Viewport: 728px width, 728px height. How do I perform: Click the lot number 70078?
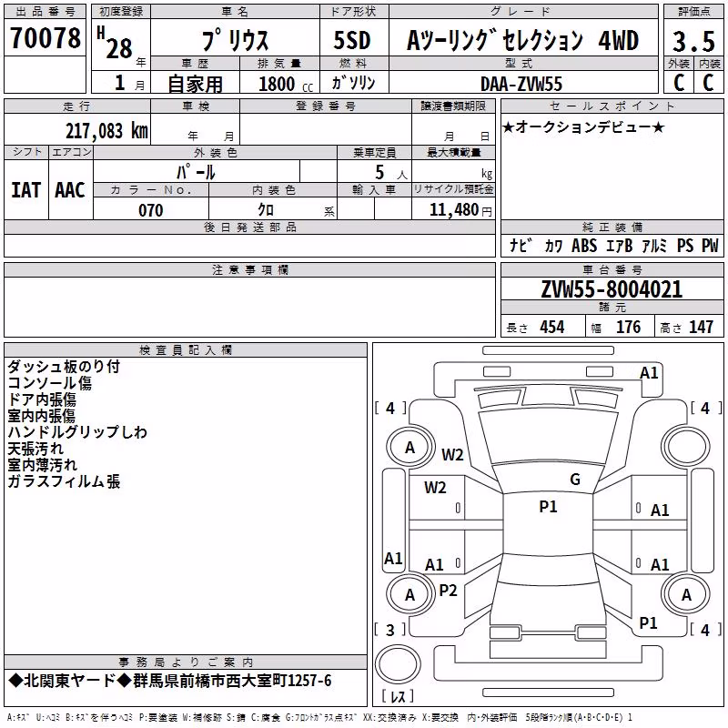tap(45, 38)
